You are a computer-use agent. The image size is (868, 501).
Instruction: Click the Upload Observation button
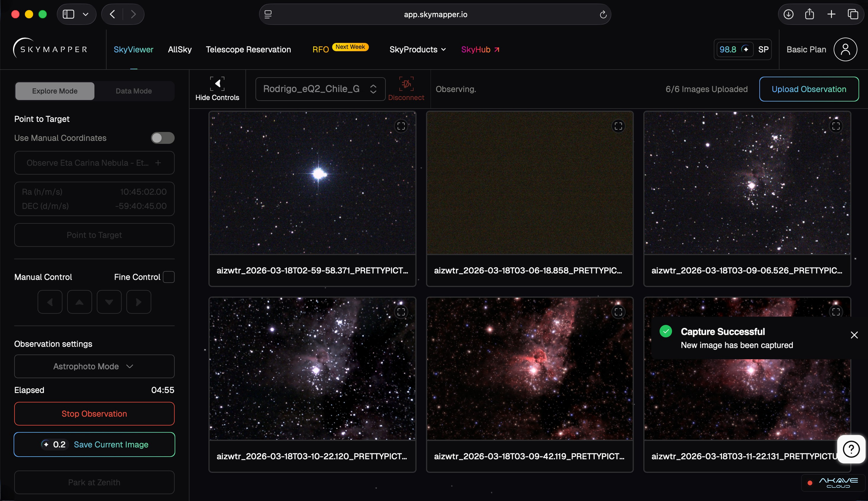pos(809,89)
